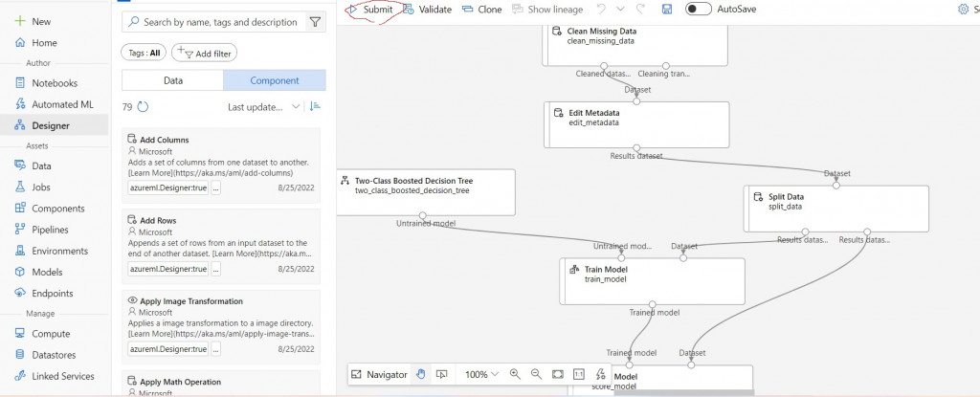Open the 100% zoom level dropdown
The image size is (980, 397).
[x=481, y=374]
